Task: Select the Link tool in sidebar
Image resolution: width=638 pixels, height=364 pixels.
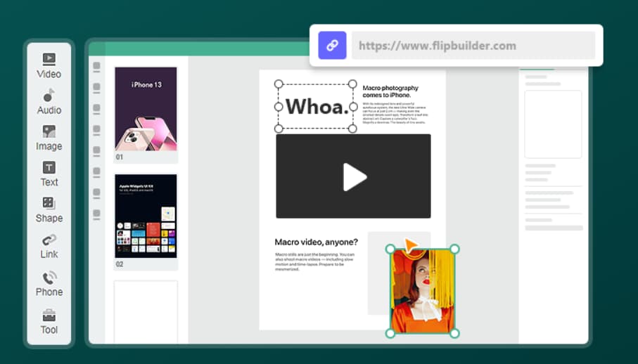Action: 49,246
